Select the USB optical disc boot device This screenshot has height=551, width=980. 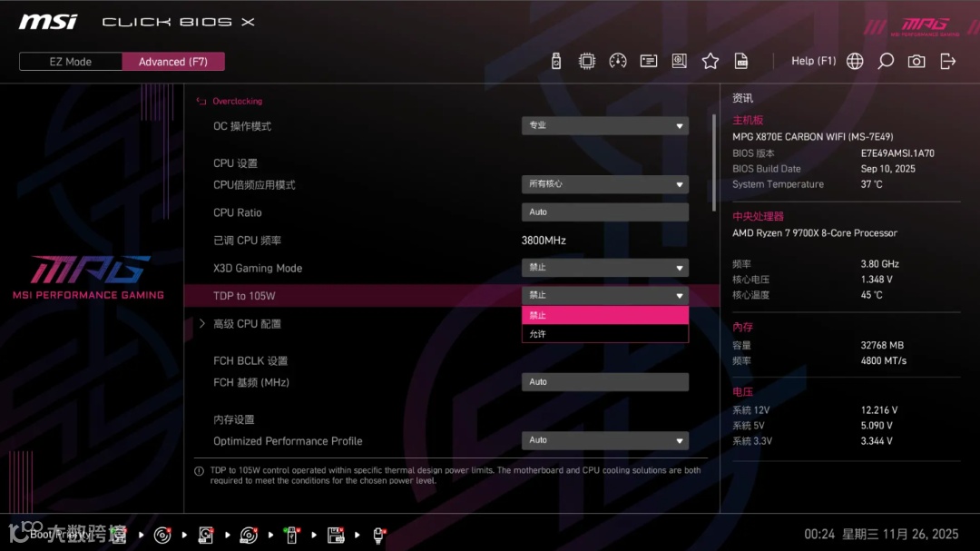point(249,535)
